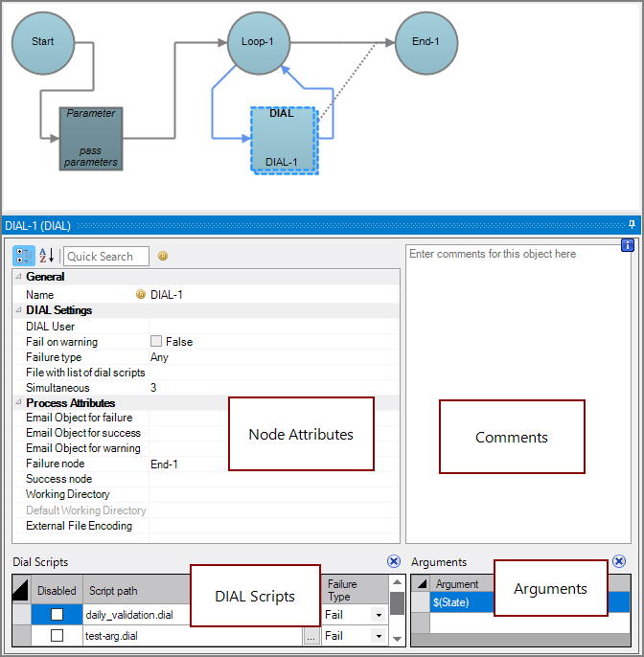The image size is (644, 657).
Task: Open Failure Type dropdown for test-arg.dial
Action: point(379,635)
